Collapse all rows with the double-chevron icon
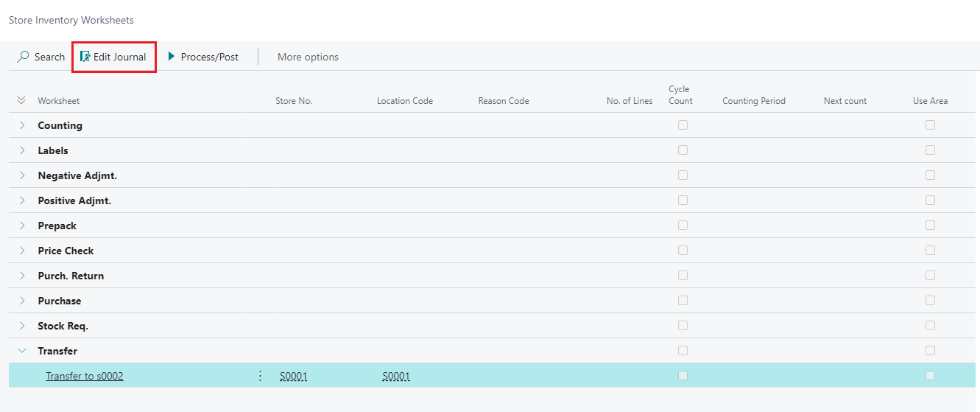 pyautogui.click(x=21, y=100)
